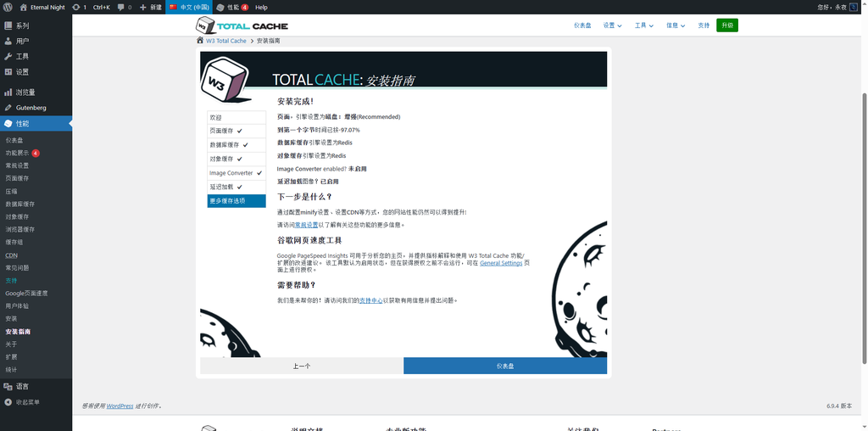Open 仪表盘 in 性能 submenu
Viewport: 868px width, 431px height.
tap(36, 140)
